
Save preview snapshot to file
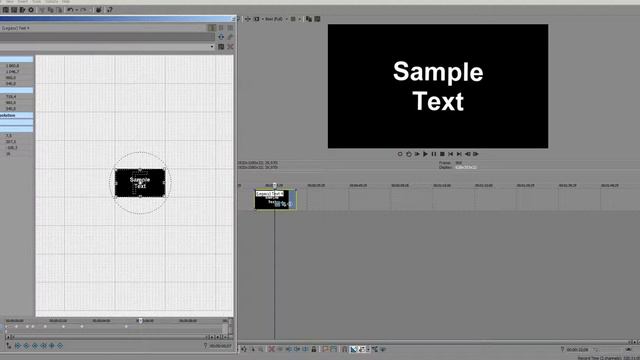click(317, 19)
